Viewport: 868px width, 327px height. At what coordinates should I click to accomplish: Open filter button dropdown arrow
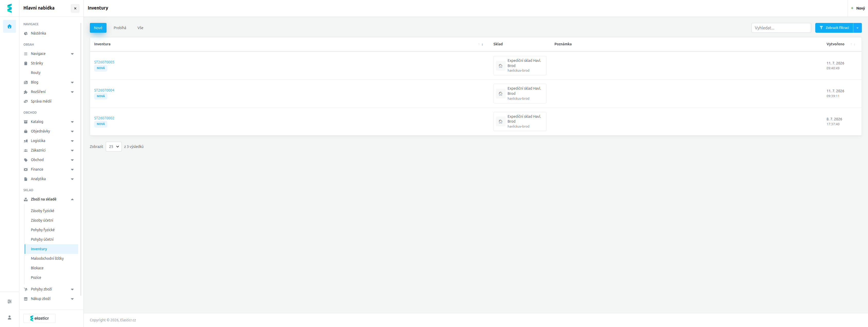[x=857, y=28]
